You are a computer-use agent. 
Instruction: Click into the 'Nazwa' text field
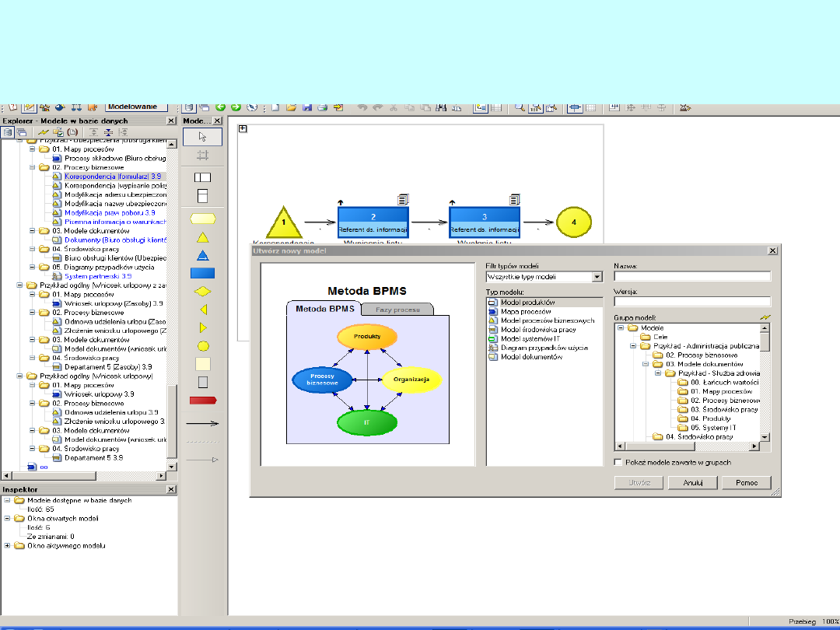tap(691, 276)
